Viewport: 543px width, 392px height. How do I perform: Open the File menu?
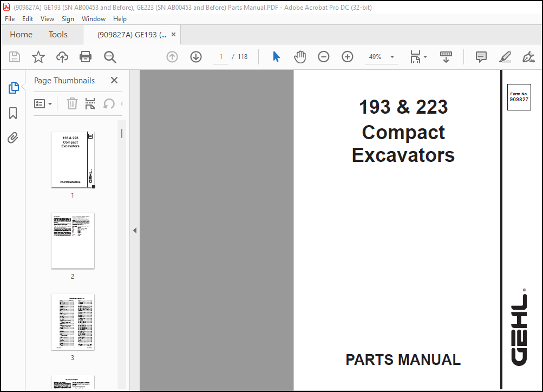point(10,19)
